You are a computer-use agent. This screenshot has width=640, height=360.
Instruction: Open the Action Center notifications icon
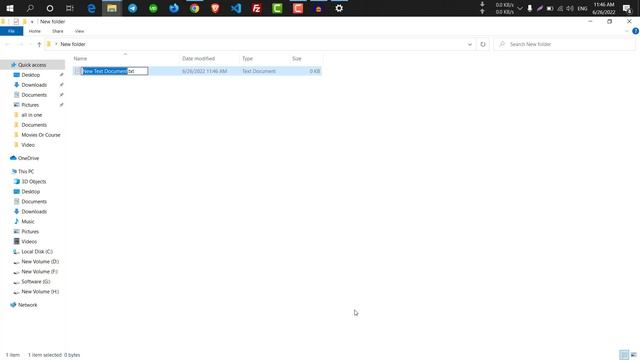[x=627, y=8]
